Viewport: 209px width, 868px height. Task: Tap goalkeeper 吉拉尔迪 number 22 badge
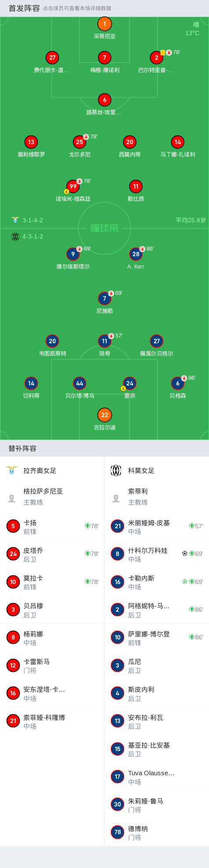[x=105, y=415]
